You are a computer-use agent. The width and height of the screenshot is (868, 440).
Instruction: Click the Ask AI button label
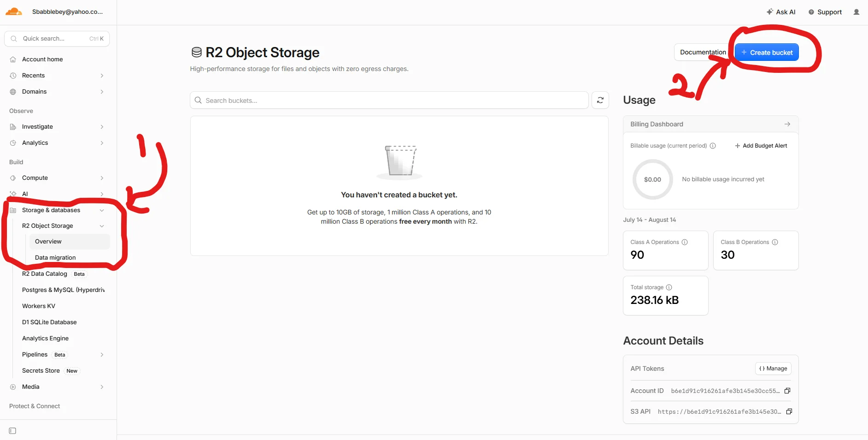click(x=786, y=12)
